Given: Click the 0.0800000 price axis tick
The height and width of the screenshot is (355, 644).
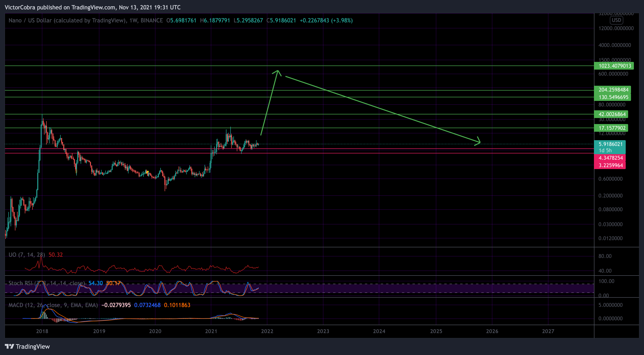Looking at the screenshot, I should click(x=611, y=209).
